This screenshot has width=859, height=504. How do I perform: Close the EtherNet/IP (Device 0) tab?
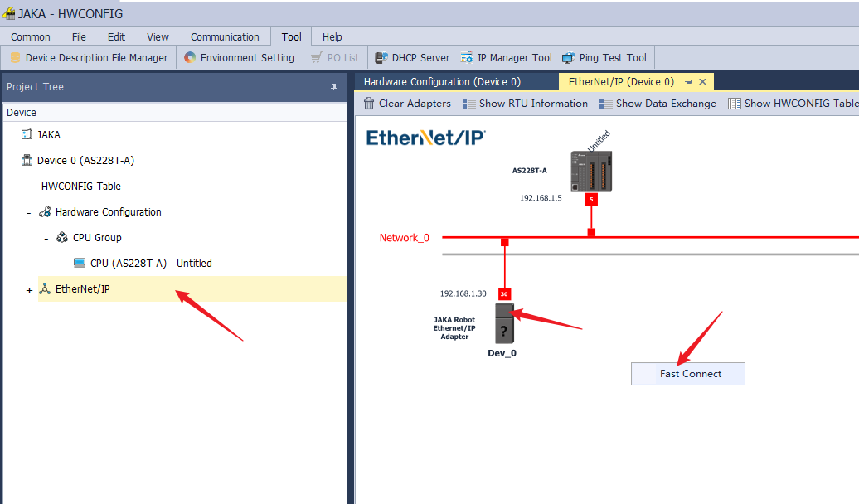tap(702, 82)
